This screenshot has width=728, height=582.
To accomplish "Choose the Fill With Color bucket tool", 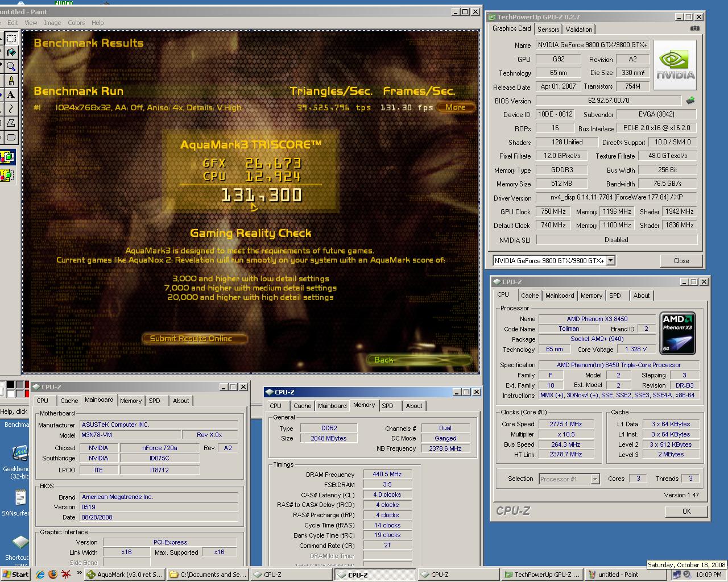I will [x=11, y=53].
